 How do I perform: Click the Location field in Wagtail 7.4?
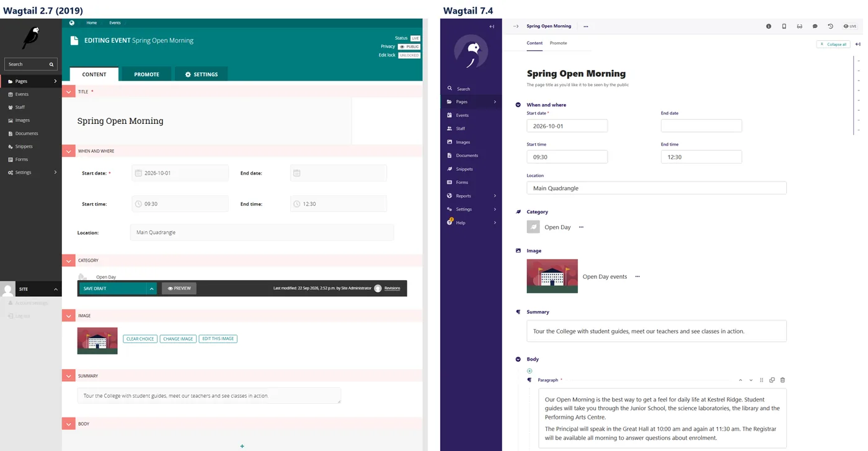pyautogui.click(x=657, y=188)
